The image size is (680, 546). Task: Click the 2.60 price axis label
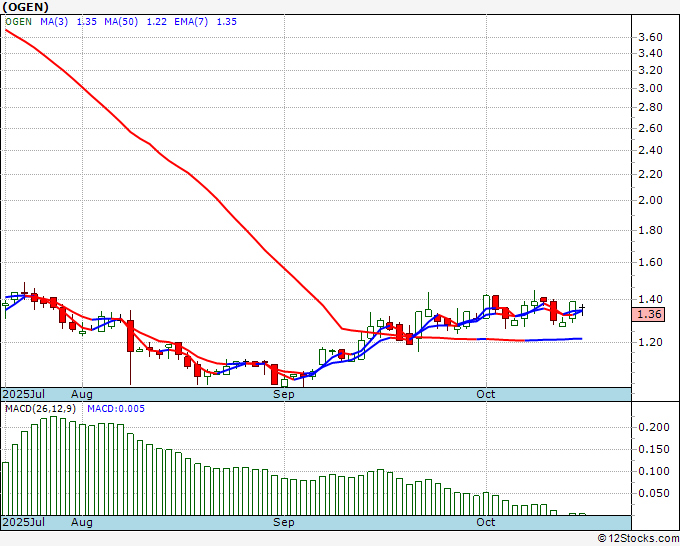[x=651, y=128]
